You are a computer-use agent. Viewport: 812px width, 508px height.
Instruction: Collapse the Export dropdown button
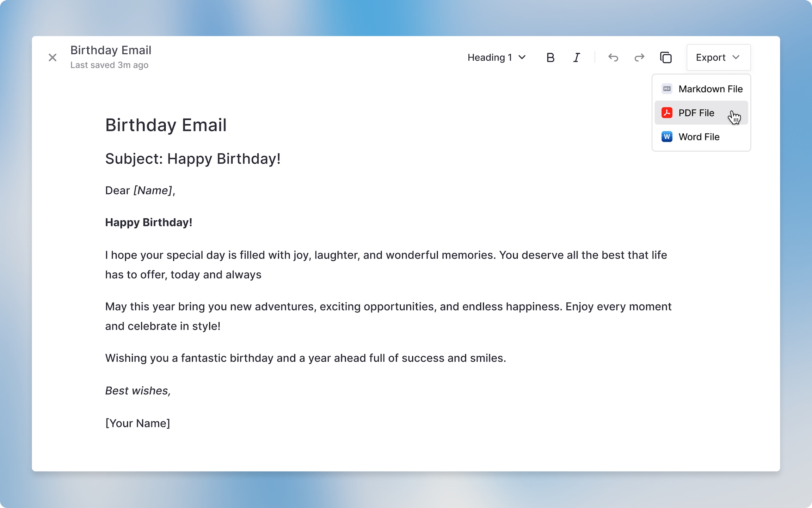pos(718,58)
